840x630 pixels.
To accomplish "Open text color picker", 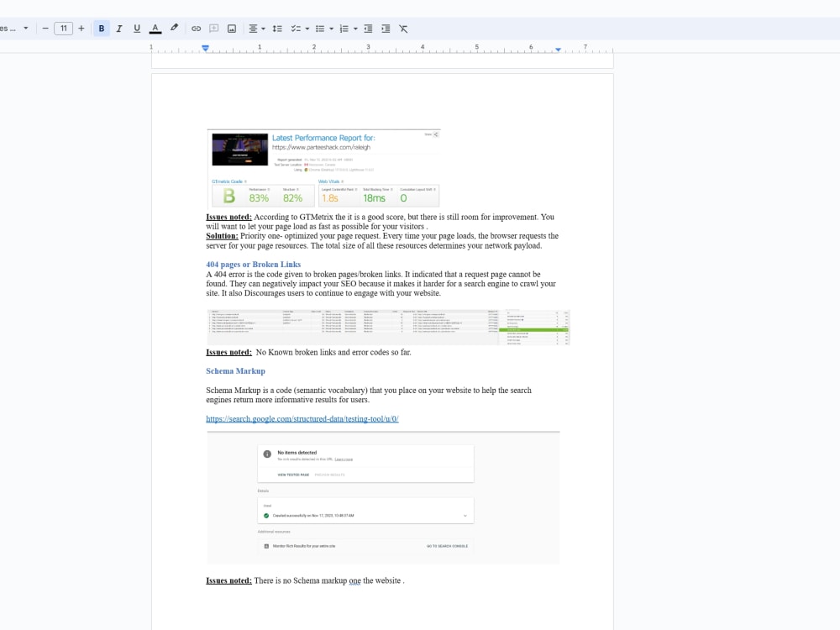I will [155, 29].
